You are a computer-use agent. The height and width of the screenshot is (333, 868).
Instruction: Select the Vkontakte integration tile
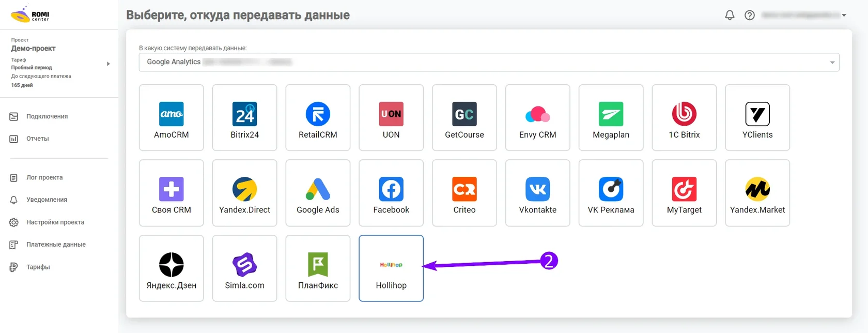point(538,193)
